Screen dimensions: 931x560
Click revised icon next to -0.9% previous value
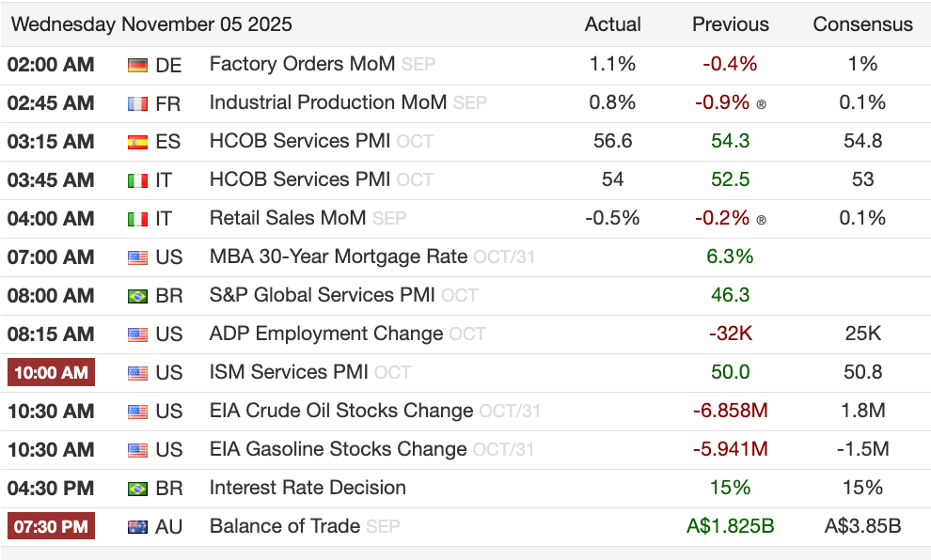click(x=761, y=104)
